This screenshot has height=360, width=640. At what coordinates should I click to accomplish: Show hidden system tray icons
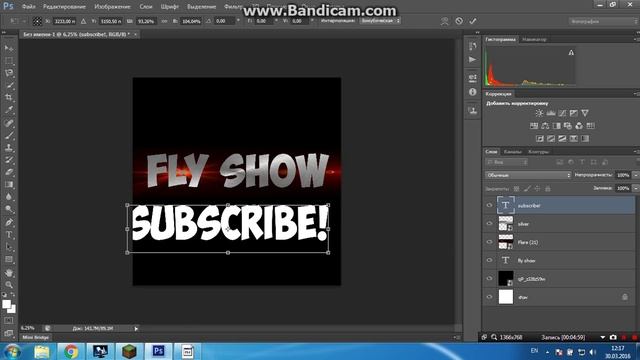(547, 352)
